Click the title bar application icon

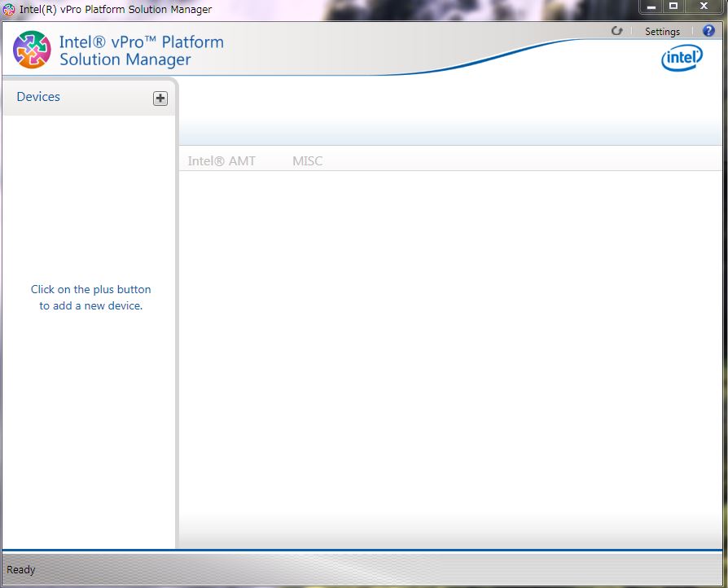[x=9, y=9]
